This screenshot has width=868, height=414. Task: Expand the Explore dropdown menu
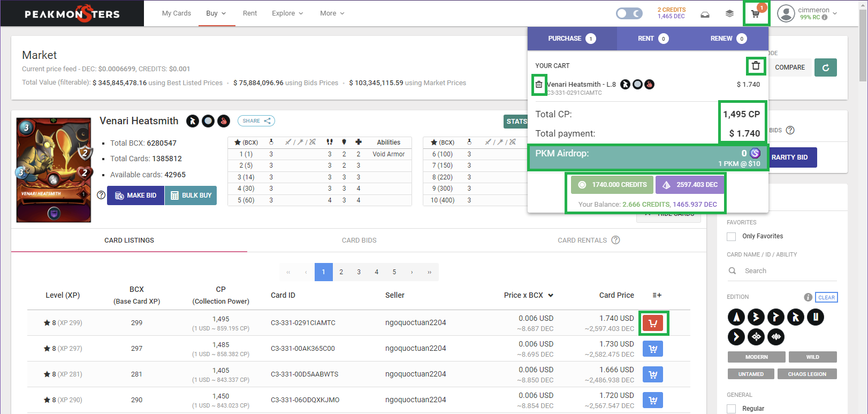287,13
